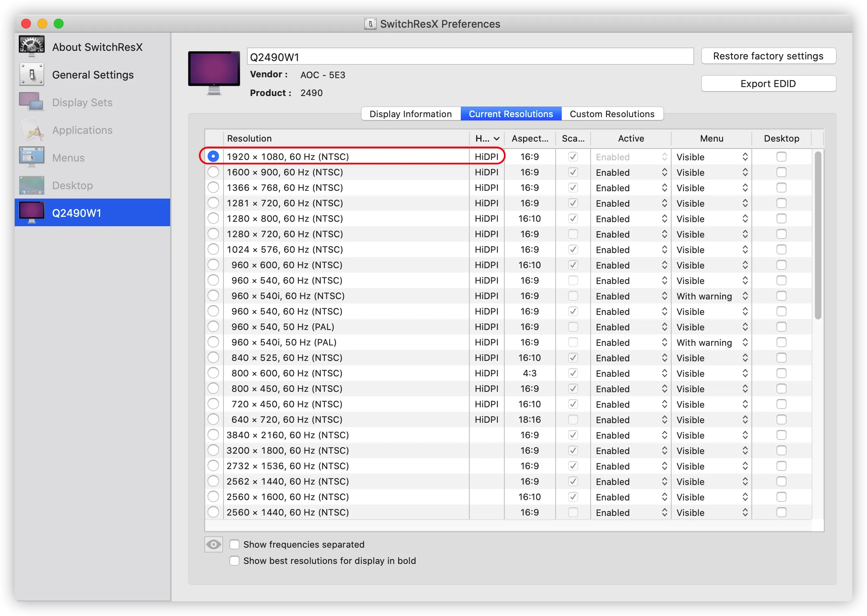
Task: Select the 1600 × 900 resolution radio button
Action: click(x=213, y=172)
